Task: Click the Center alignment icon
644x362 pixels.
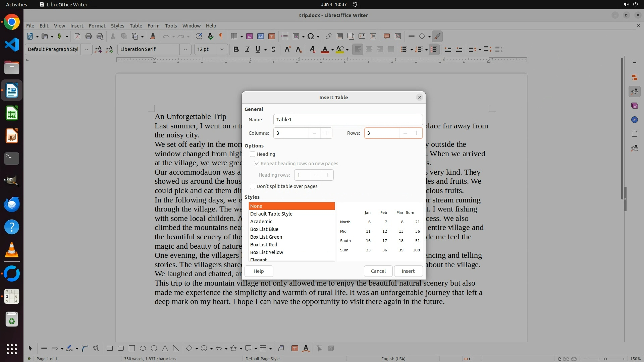Action: click(369, 50)
